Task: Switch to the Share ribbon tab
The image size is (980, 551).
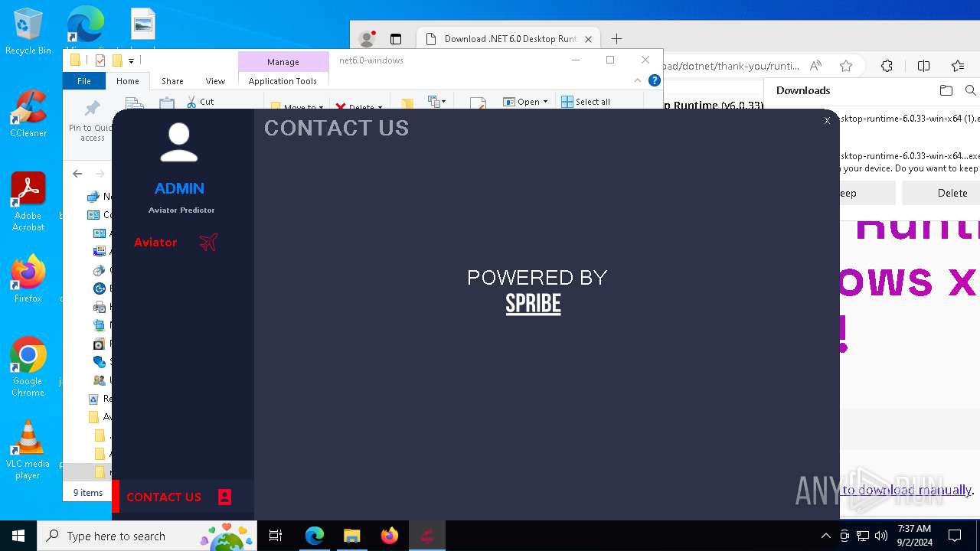Action: pos(172,81)
